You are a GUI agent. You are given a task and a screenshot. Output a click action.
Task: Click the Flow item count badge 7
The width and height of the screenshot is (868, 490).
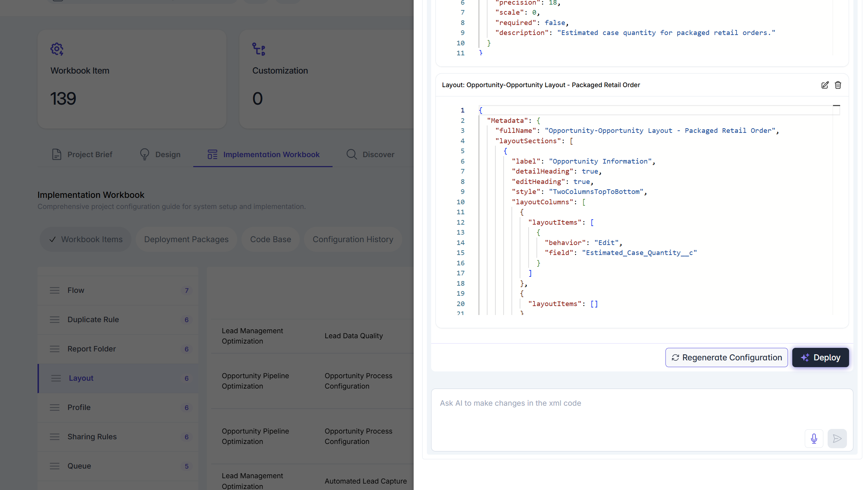tap(186, 291)
